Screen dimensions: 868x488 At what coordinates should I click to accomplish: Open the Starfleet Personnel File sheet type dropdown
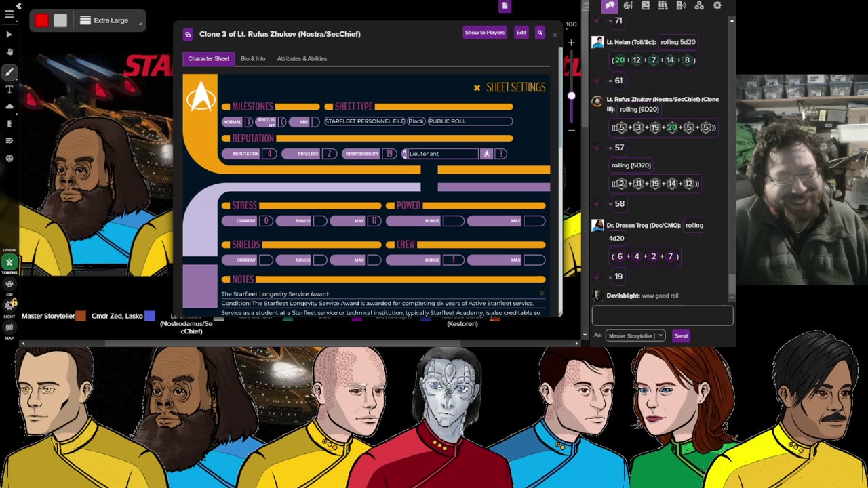coord(365,121)
